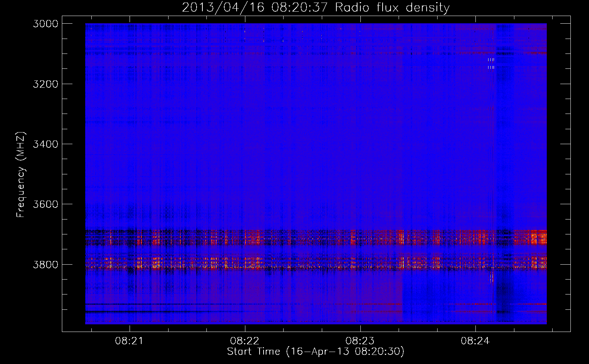Select the 3800 frequency tick label
Screen dimensions: 589x364
(x=46, y=264)
